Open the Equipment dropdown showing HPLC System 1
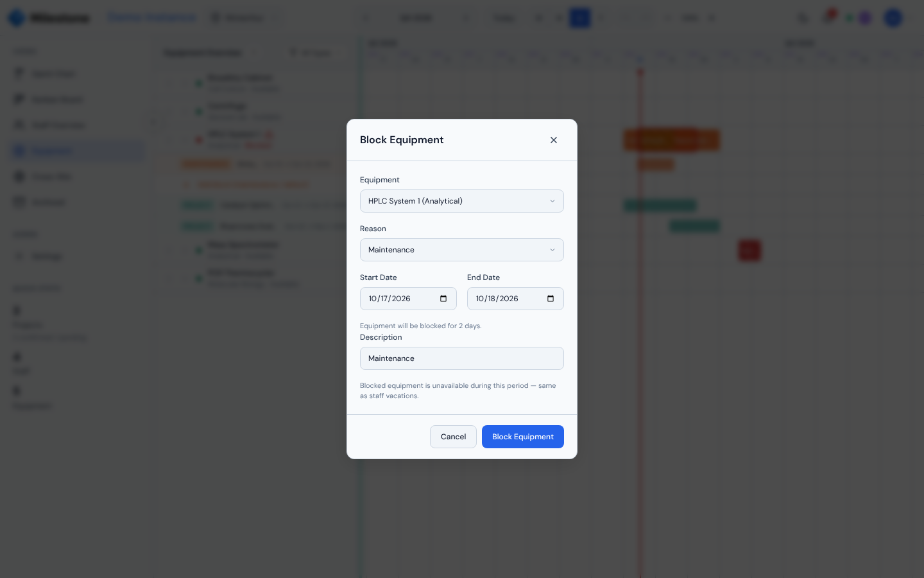 click(x=462, y=201)
